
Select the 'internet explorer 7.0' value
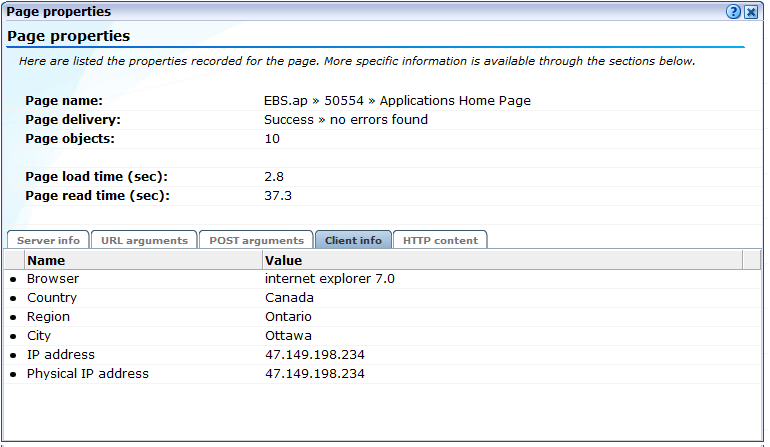330,279
